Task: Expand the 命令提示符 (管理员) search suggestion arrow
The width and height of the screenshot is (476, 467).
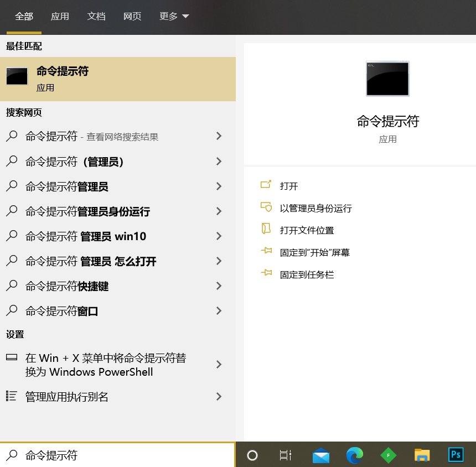Action: pos(219,161)
